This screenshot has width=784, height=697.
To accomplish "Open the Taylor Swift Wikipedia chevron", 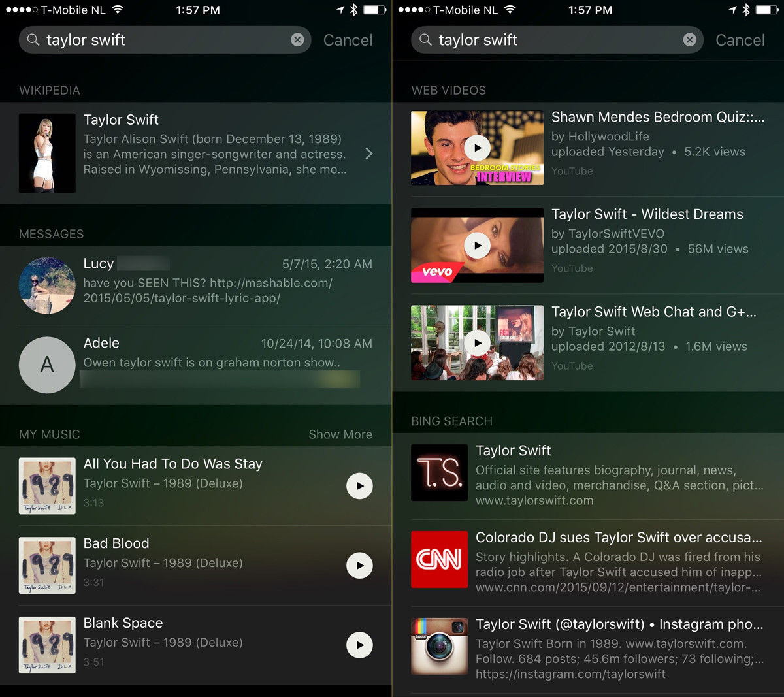I will click(x=369, y=154).
